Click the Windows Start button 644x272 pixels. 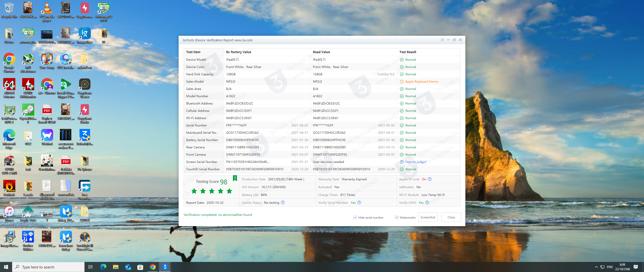coord(6,267)
